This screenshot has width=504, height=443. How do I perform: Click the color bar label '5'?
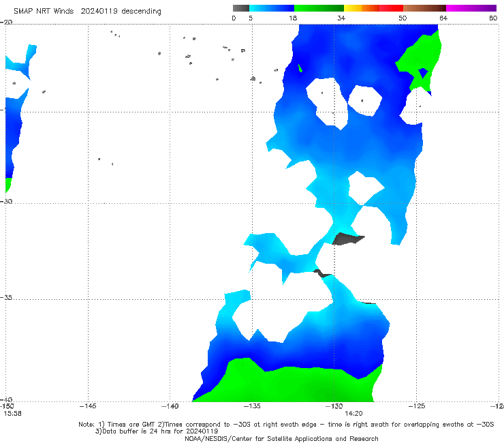(x=251, y=18)
